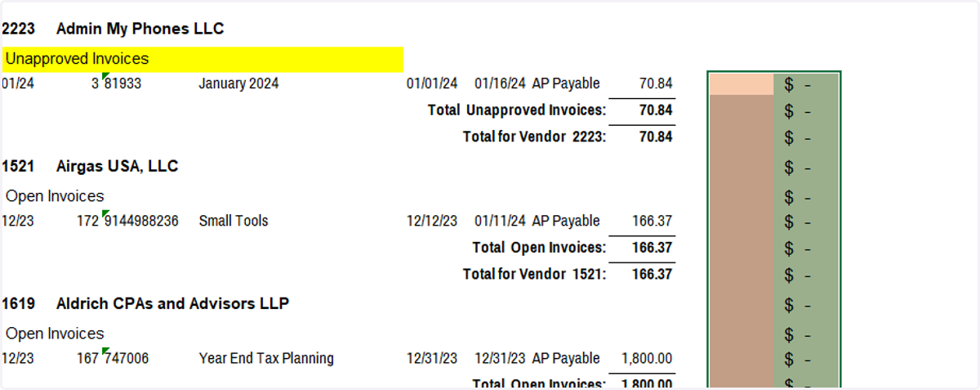This screenshot has width=980, height=390.
Task: Click period 01/24 in first invoice row
Action: click(18, 83)
